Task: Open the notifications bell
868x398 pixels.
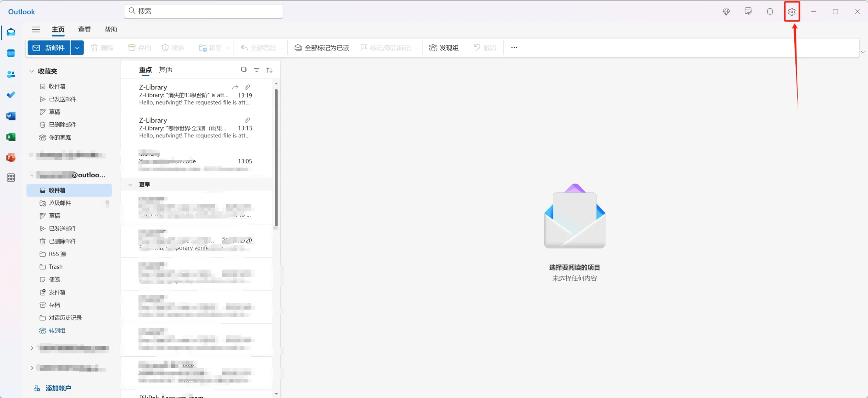Action: (770, 12)
